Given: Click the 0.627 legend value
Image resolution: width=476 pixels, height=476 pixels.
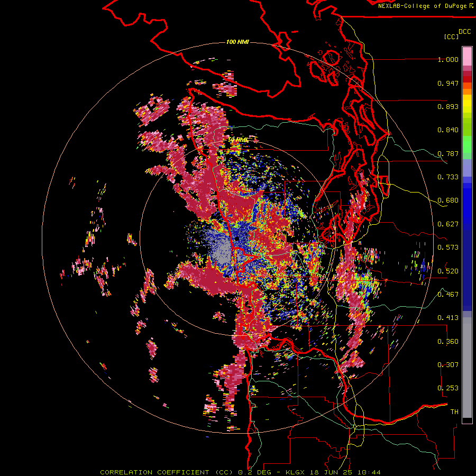Looking at the screenshot, I should click(x=448, y=224).
